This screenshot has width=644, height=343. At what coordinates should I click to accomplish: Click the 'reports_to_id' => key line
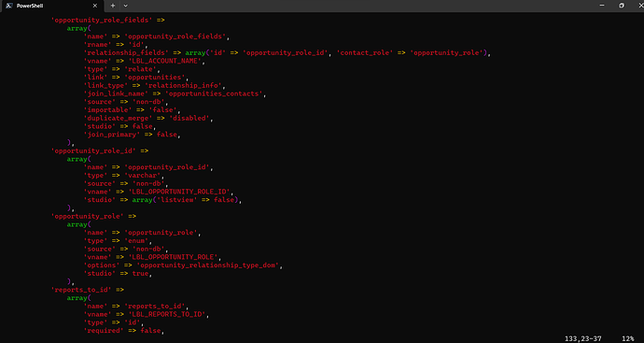88,290
